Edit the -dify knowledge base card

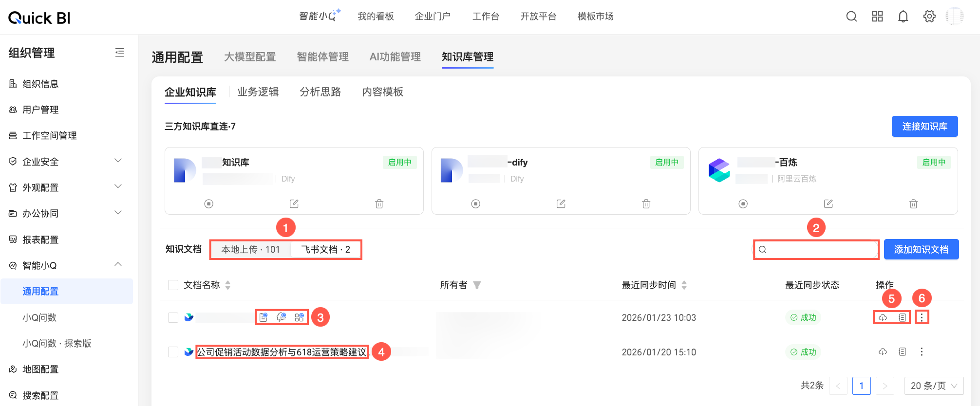pyautogui.click(x=561, y=203)
